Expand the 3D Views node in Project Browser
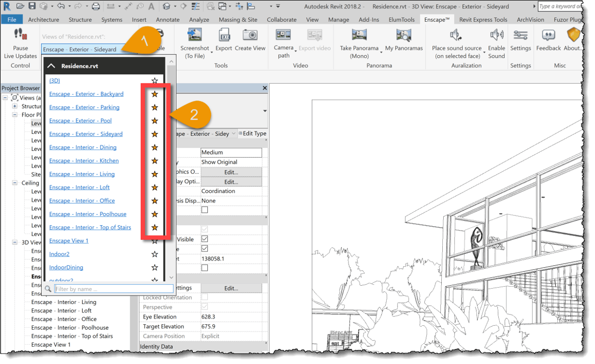The image size is (595, 364). coord(16,242)
